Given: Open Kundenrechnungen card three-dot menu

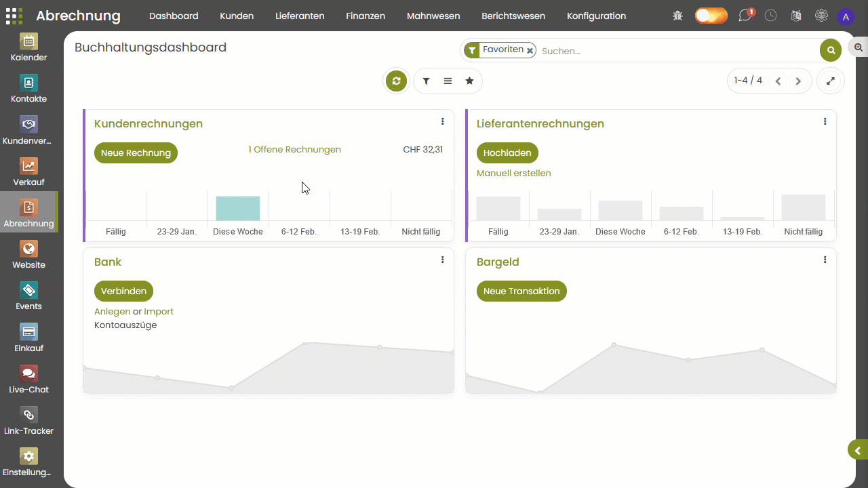Looking at the screenshot, I should [x=443, y=122].
